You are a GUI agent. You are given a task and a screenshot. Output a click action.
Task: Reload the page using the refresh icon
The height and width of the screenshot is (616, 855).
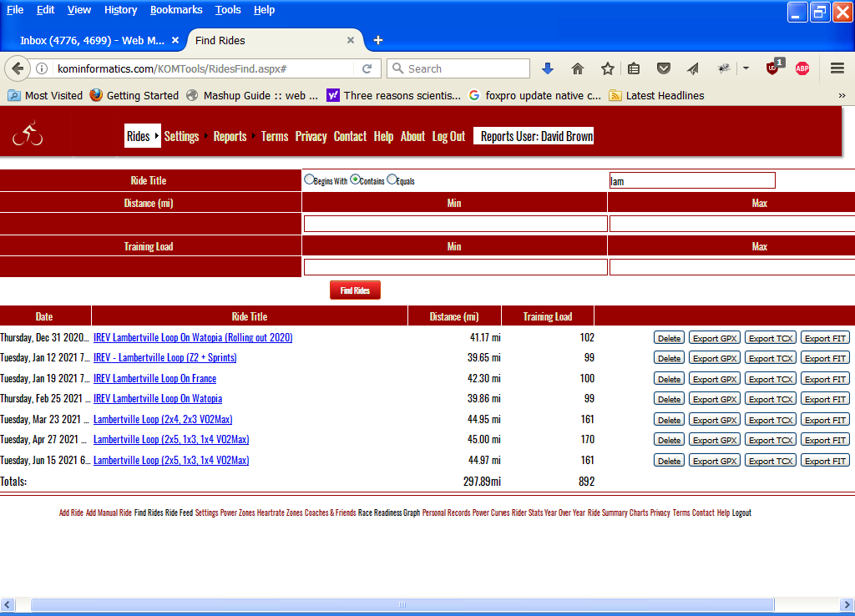tap(367, 68)
